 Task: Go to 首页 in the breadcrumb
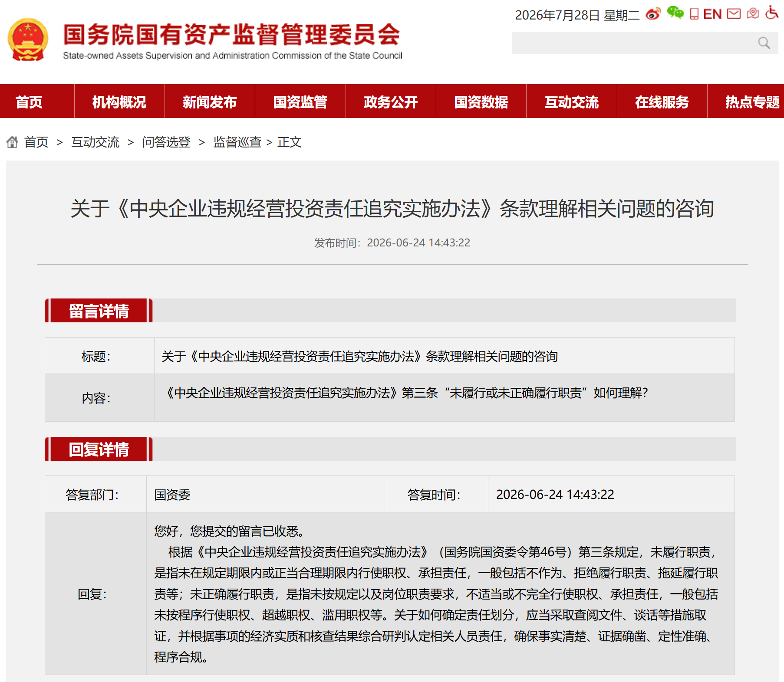coord(36,142)
